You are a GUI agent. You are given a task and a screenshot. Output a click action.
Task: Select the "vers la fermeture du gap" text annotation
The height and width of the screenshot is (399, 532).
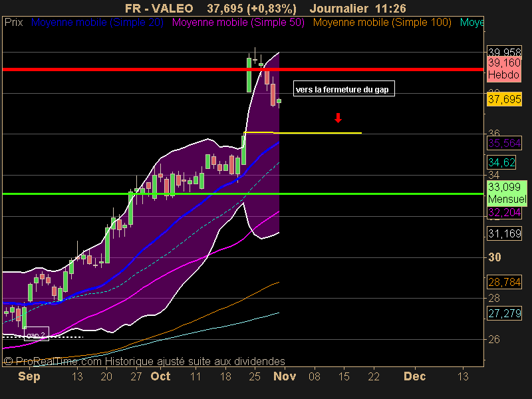click(344, 88)
